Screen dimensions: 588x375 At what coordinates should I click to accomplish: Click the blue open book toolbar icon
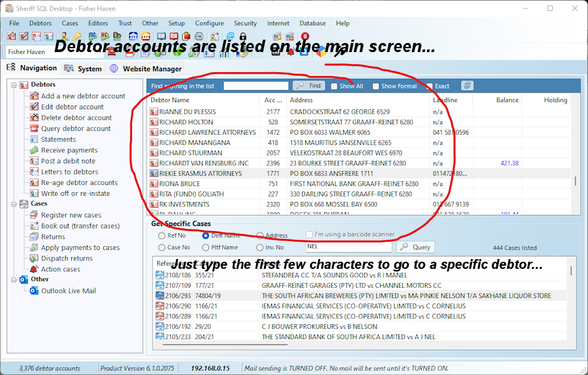point(161,36)
